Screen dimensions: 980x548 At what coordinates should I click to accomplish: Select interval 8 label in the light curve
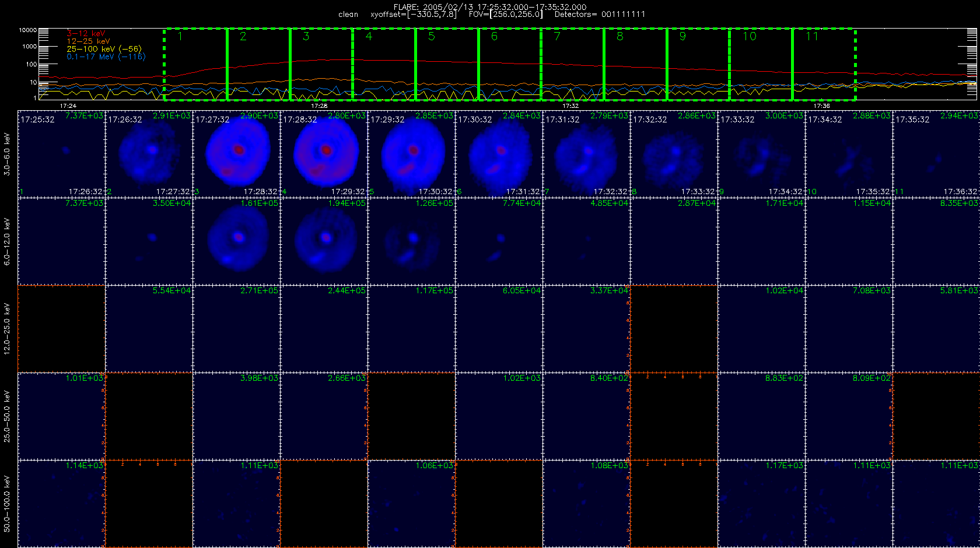click(620, 36)
